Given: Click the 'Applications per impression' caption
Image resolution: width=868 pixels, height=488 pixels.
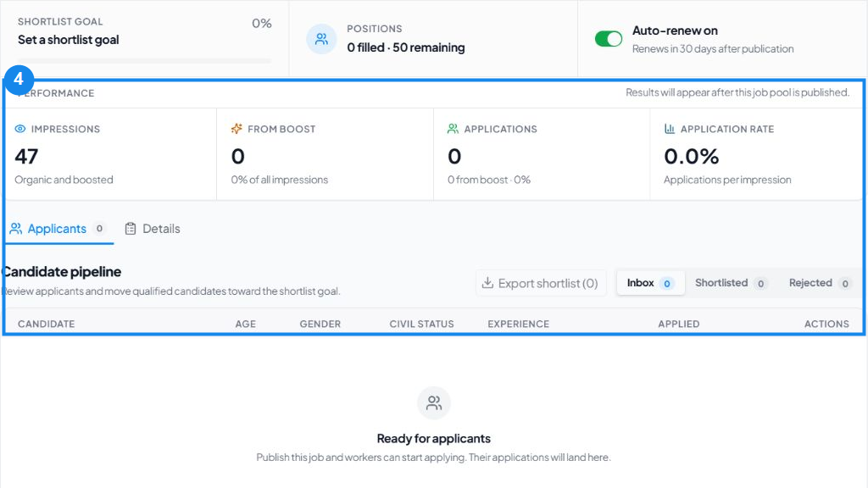Looking at the screenshot, I should (x=727, y=180).
